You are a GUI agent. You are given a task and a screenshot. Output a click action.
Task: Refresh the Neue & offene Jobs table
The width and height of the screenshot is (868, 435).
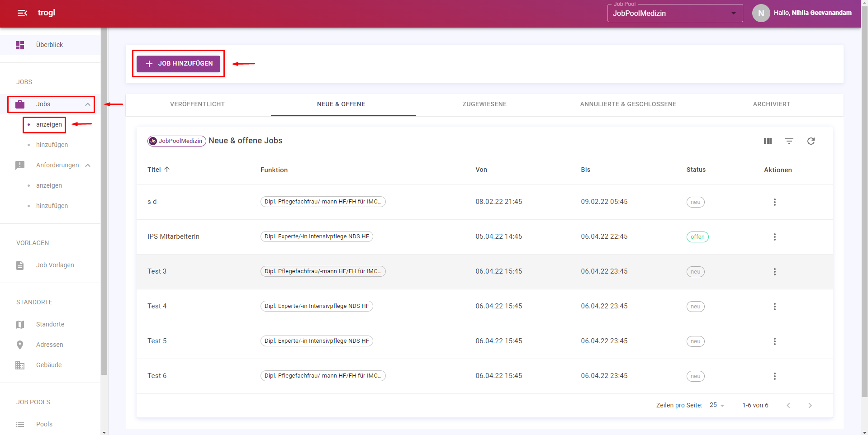click(x=811, y=141)
